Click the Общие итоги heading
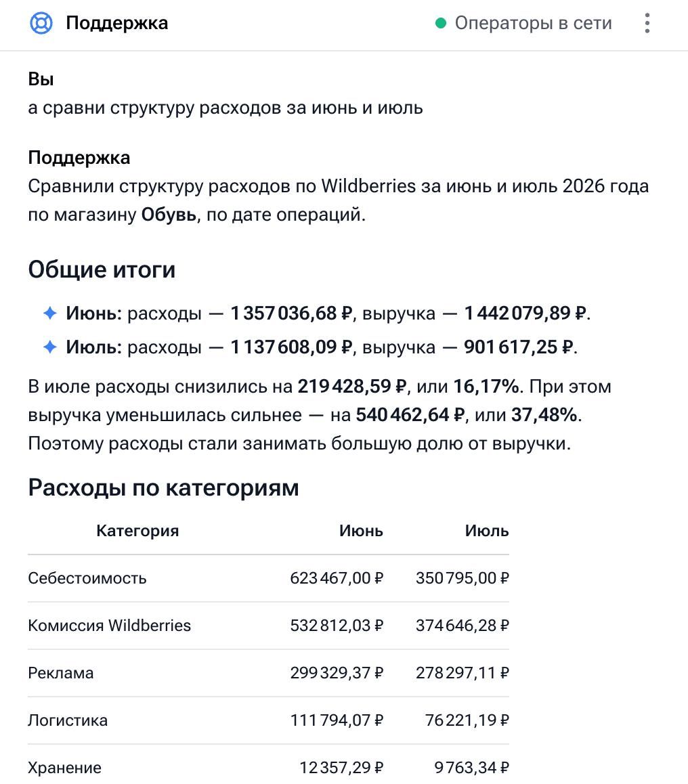 coord(102,269)
